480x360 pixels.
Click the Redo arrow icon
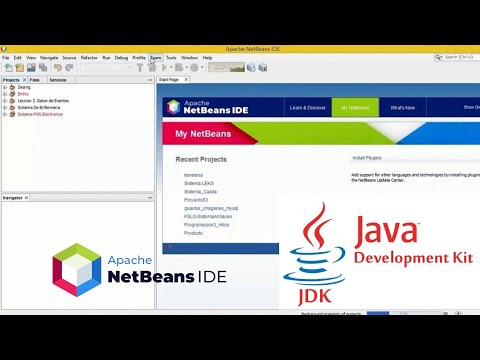[x=69, y=68]
